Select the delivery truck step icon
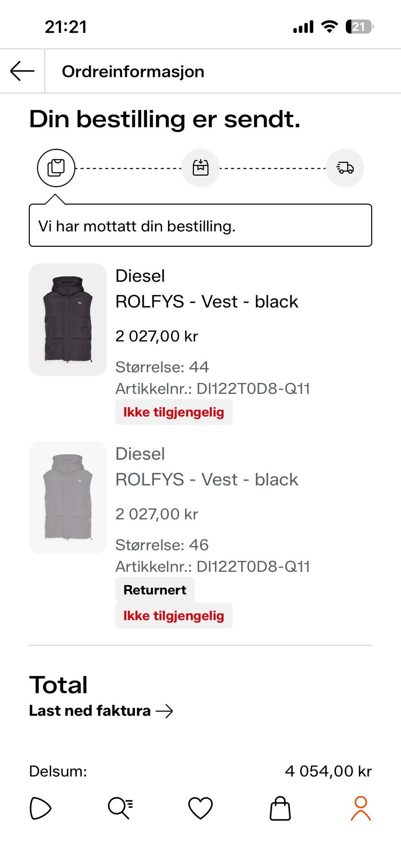This screenshot has height=868, width=401. point(345,168)
